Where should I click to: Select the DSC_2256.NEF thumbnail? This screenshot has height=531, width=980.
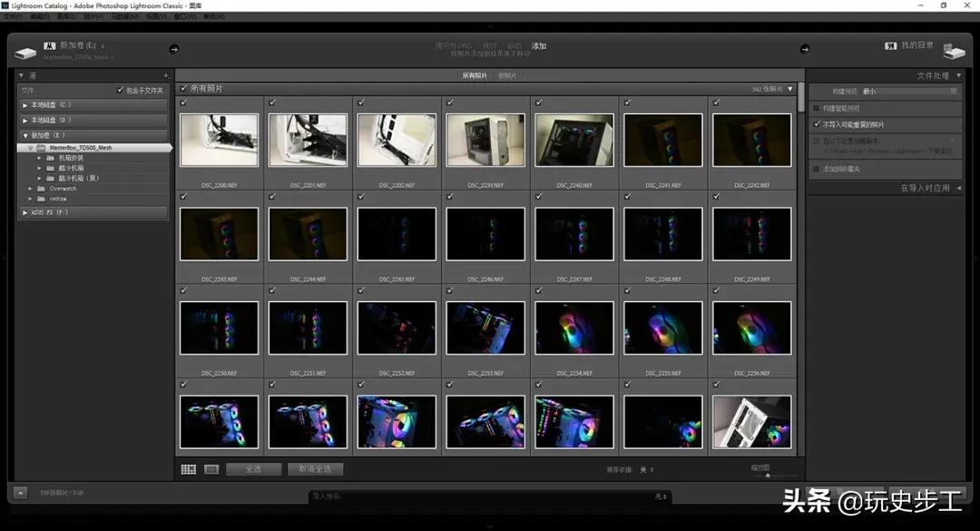click(752, 328)
